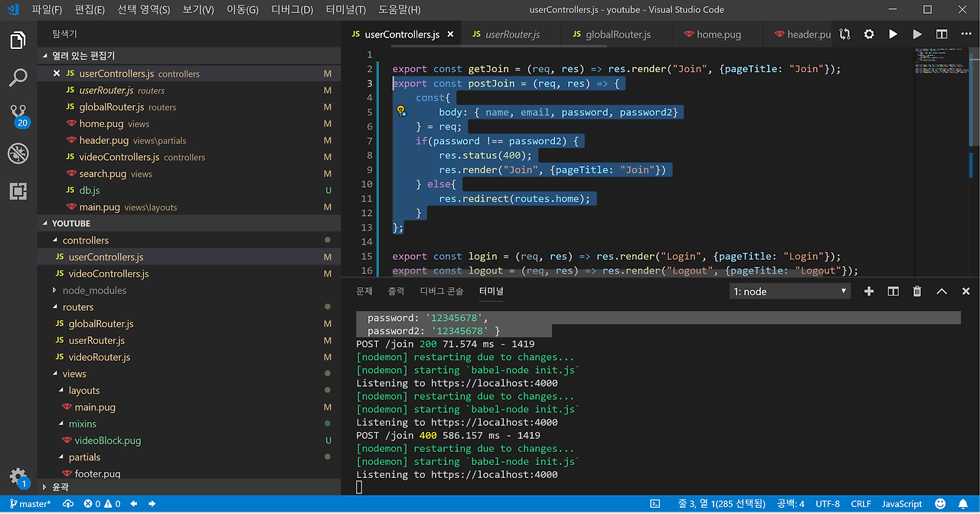
Task: Open the notifications bell in status bar
Action: coord(962,504)
